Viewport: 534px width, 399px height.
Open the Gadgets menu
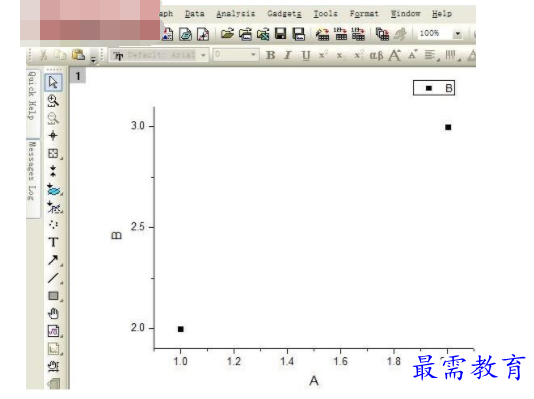pyautogui.click(x=284, y=14)
